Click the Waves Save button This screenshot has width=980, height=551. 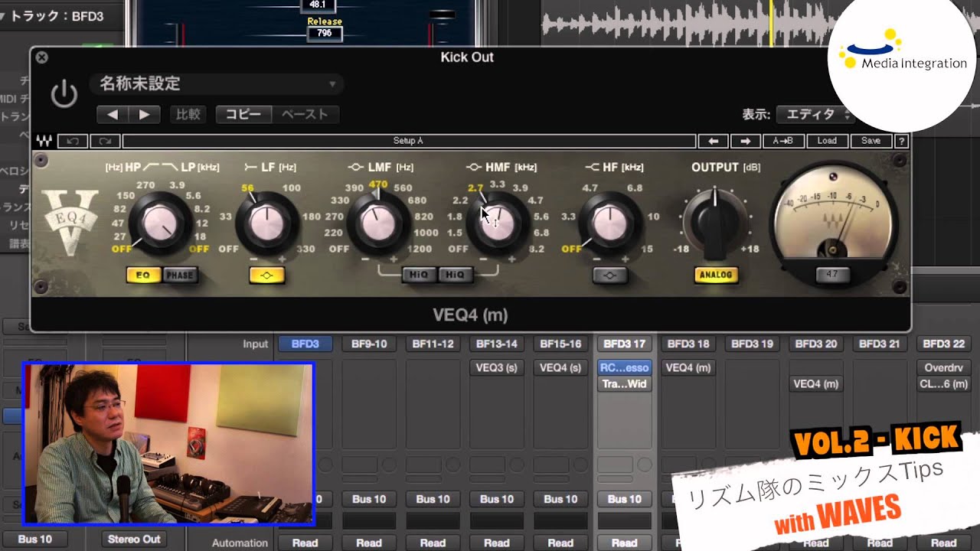(x=871, y=141)
